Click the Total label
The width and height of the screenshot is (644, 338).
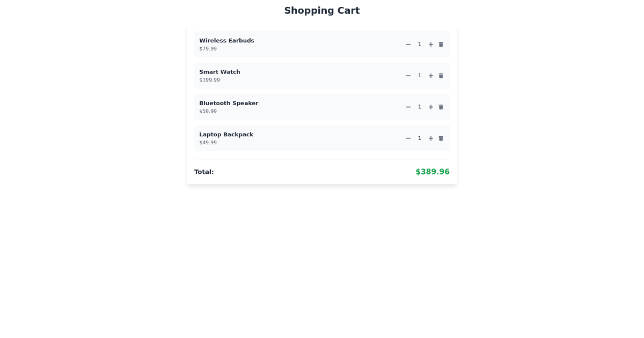click(x=204, y=172)
